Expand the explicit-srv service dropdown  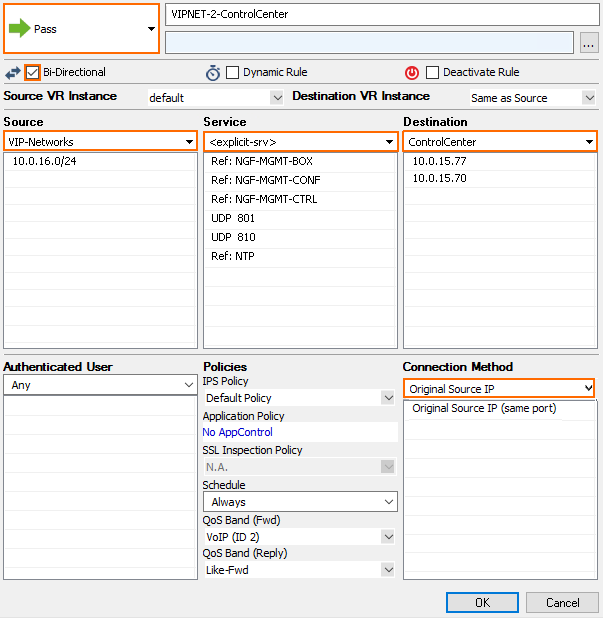coord(301,141)
